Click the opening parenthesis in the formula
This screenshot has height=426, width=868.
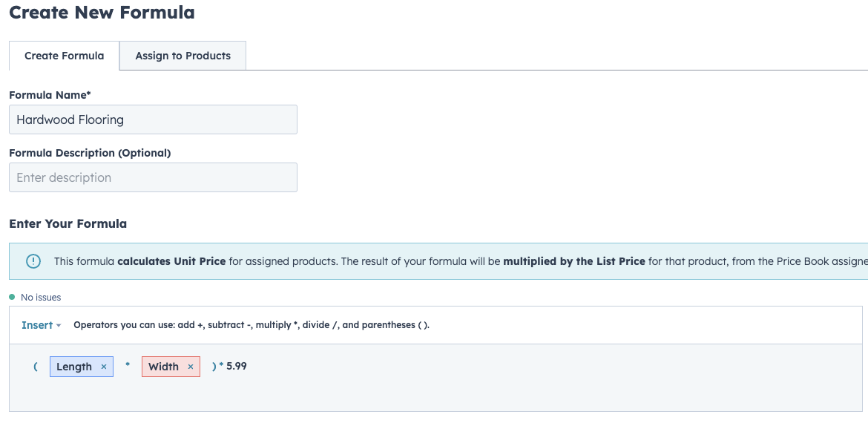pos(35,367)
